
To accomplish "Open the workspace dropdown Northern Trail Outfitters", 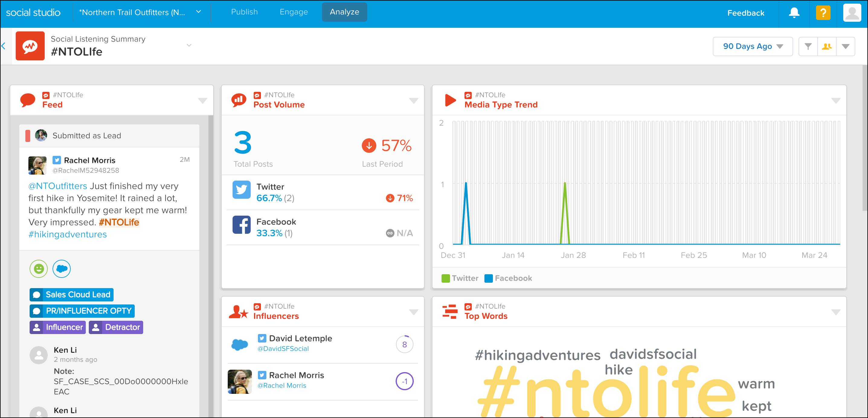I will pos(140,12).
